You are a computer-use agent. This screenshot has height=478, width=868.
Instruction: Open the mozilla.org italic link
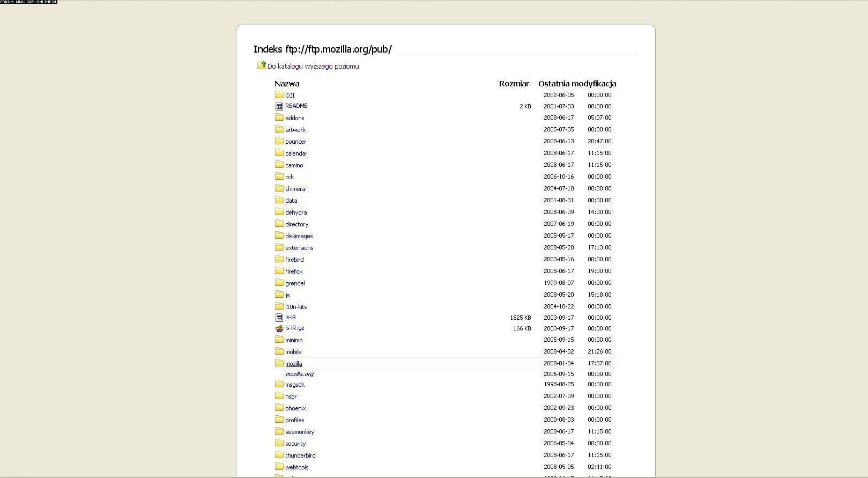(x=299, y=374)
